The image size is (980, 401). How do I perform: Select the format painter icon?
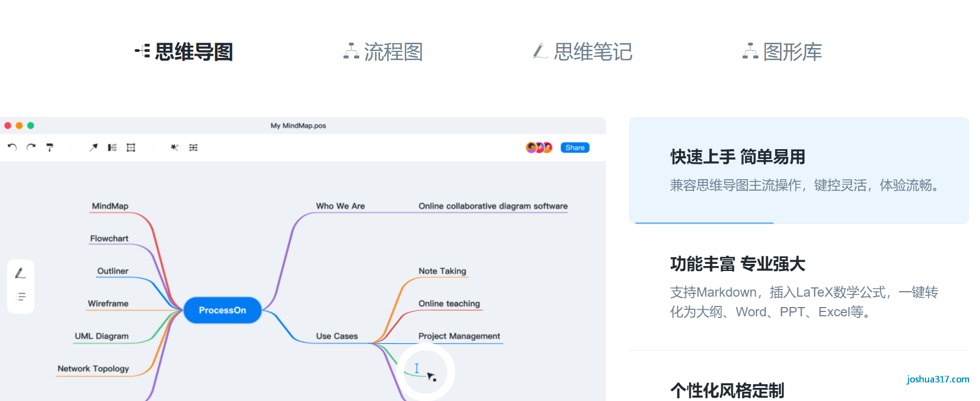(x=50, y=148)
